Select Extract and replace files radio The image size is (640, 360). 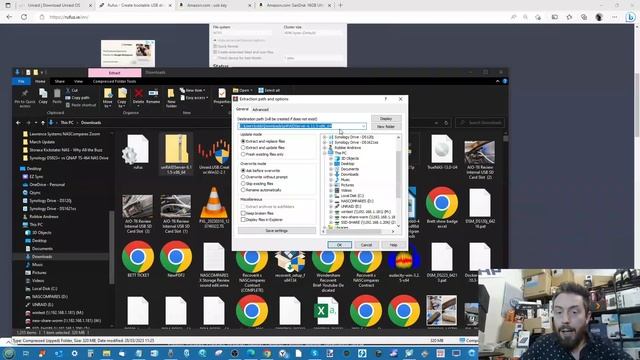click(x=243, y=141)
